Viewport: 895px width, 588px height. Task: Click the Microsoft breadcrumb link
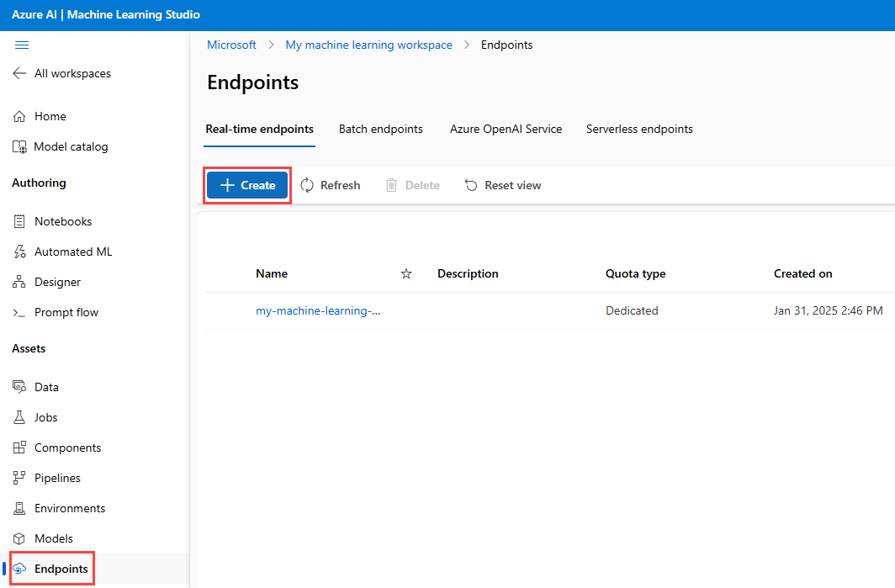click(231, 45)
